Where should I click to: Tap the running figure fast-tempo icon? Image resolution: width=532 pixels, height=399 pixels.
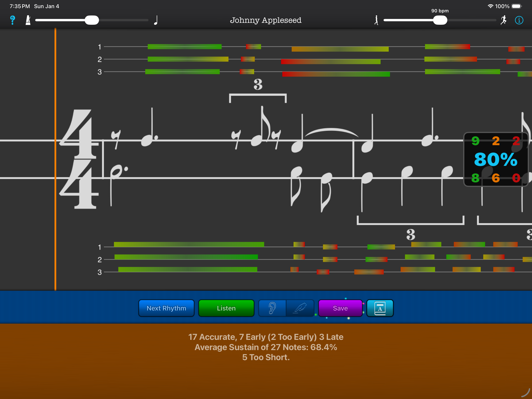(x=503, y=20)
